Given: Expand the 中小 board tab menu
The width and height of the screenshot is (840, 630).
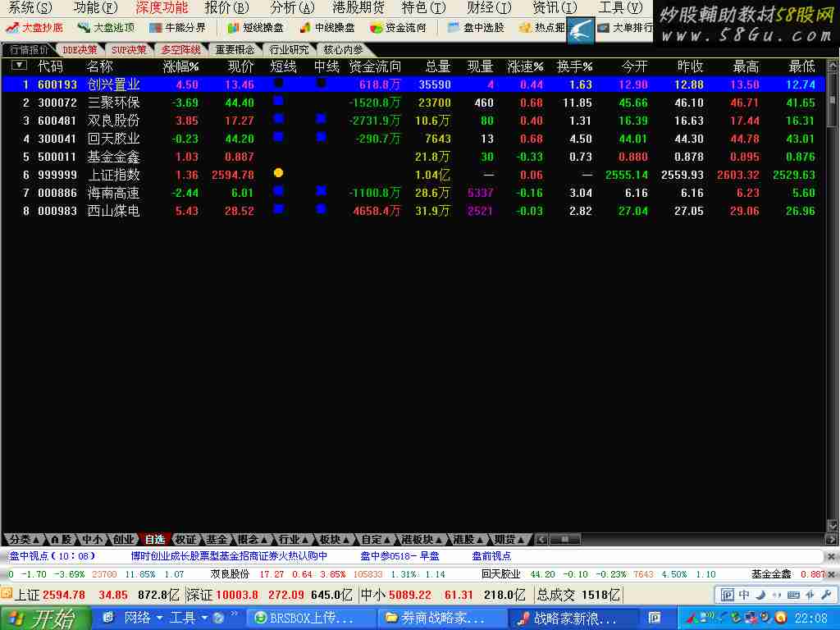Looking at the screenshot, I should (x=92, y=540).
